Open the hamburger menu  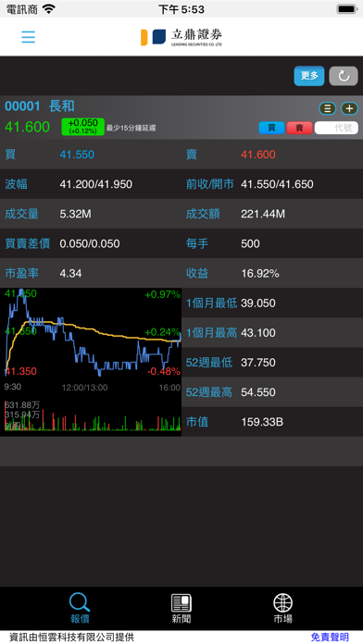29,37
